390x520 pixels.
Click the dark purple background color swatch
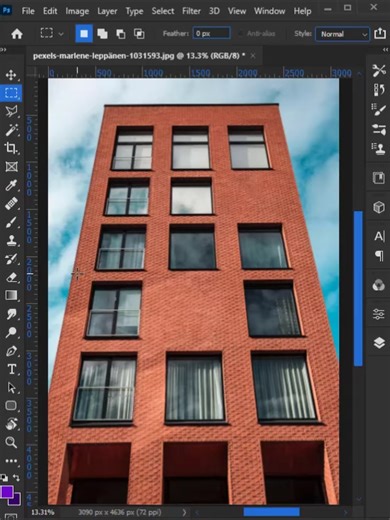(x=16, y=501)
